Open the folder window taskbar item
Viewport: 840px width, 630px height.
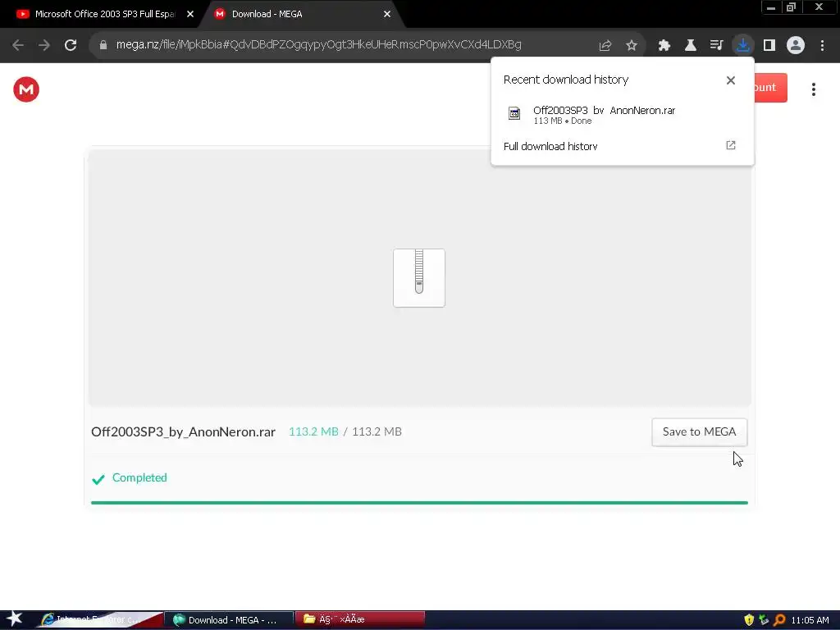pyautogui.click(x=360, y=620)
